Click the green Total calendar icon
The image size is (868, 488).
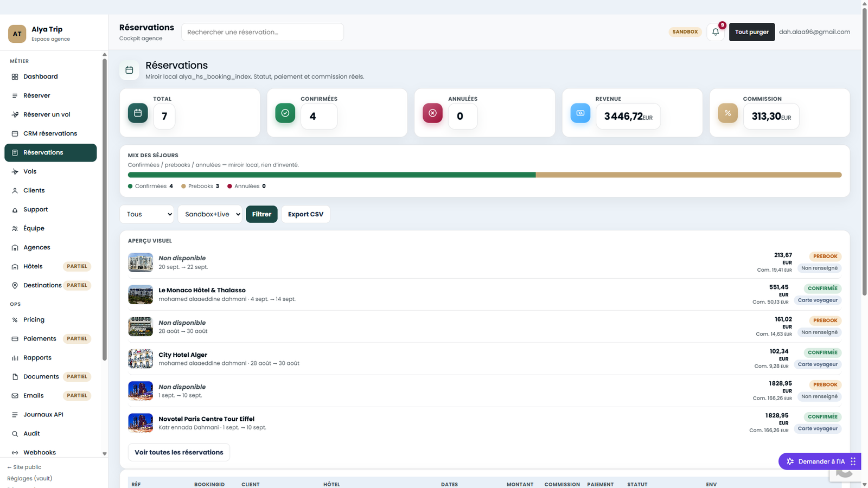[x=138, y=113]
